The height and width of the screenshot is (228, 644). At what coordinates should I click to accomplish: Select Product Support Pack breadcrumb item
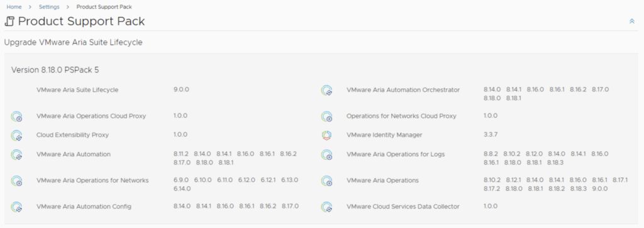(104, 7)
